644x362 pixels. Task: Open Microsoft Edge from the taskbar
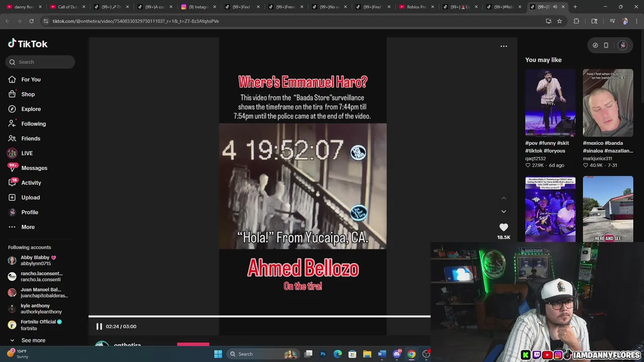(338, 354)
